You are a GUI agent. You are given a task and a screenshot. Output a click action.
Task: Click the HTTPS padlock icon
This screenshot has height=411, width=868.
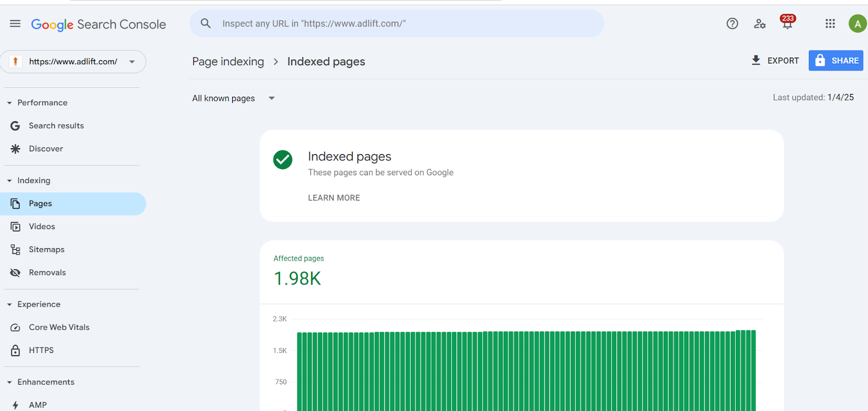[15, 350]
